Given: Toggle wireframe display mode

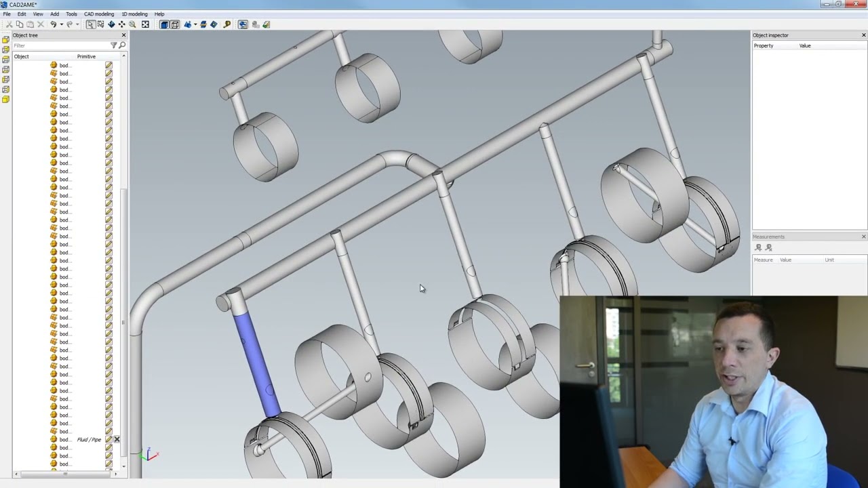Looking at the screenshot, I should point(175,24).
